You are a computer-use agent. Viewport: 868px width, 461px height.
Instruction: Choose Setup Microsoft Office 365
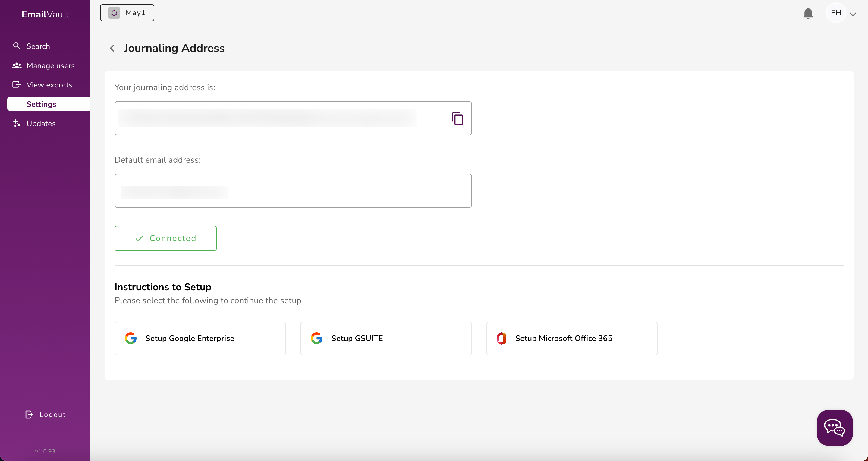click(572, 338)
